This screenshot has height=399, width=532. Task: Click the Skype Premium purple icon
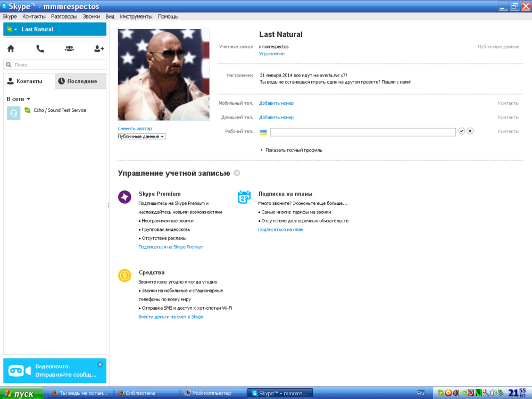124,197
